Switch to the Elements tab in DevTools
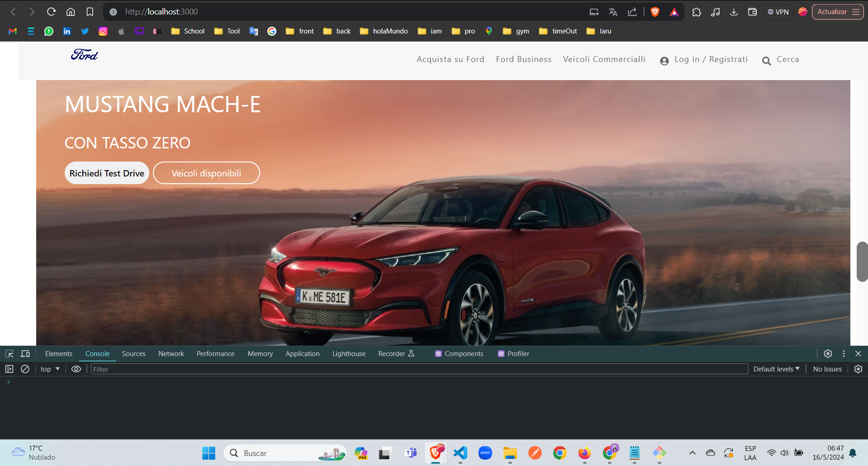The image size is (868, 466). [x=59, y=354]
